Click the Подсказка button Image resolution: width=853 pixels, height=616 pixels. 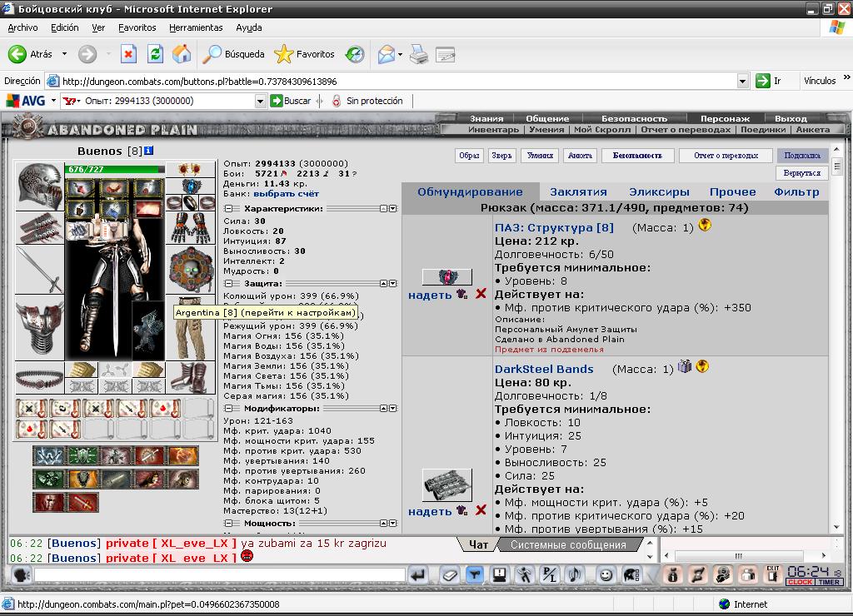click(802, 156)
